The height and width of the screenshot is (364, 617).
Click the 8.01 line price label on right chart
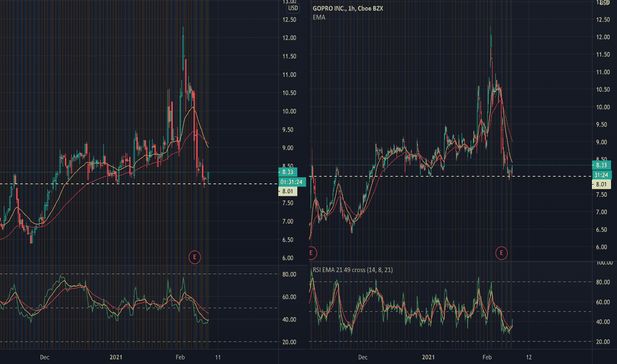601,184
